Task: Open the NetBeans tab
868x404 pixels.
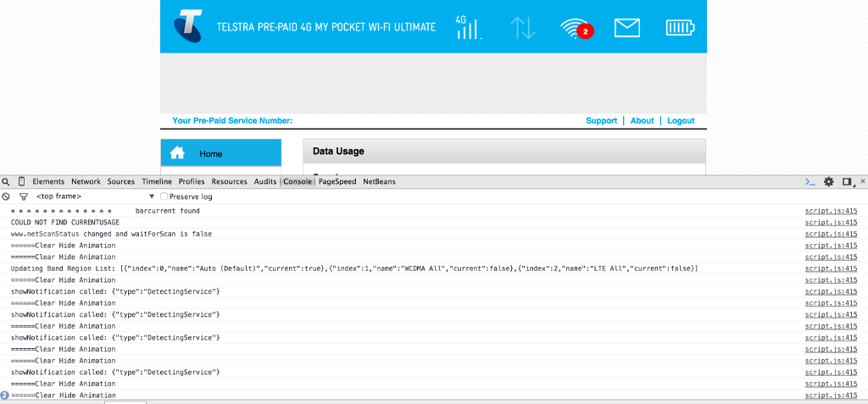Action: coord(379,181)
